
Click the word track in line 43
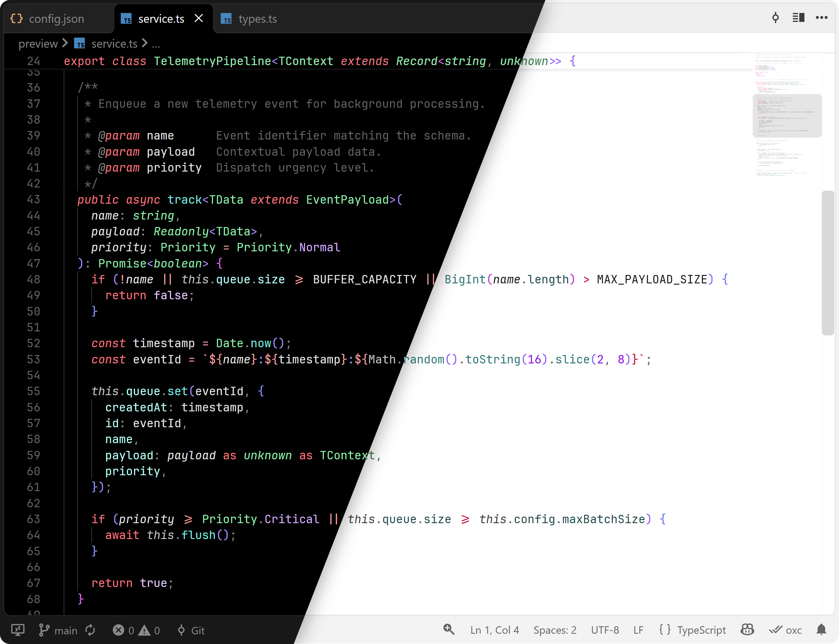[184, 200]
